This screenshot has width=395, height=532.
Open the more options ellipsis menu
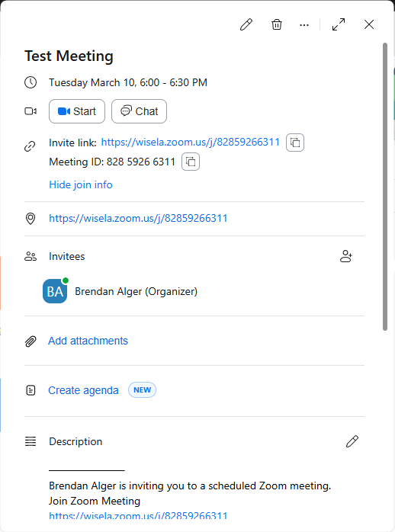tap(304, 25)
